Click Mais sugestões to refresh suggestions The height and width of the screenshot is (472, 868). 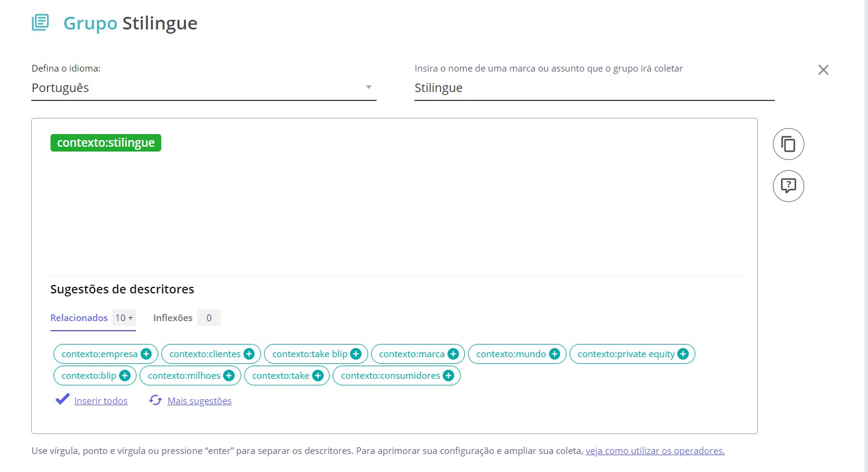(x=199, y=401)
